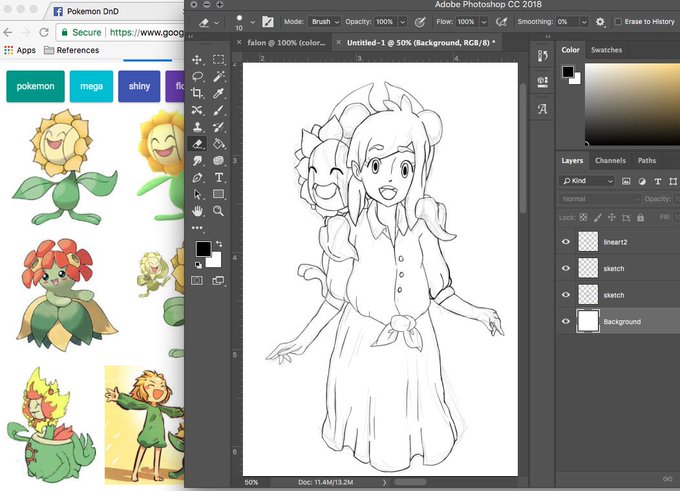
Task: Hide the lineart2 layer
Action: point(566,242)
